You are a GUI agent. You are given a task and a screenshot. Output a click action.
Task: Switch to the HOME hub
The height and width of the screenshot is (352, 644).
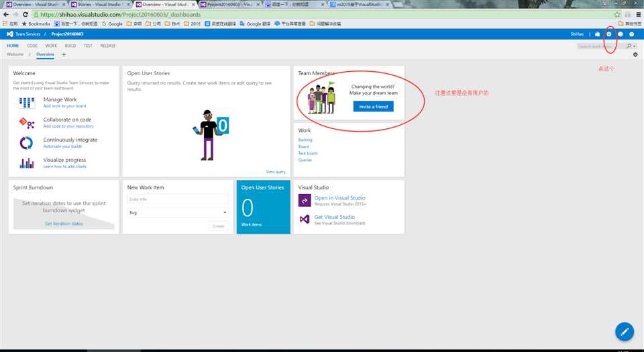13,46
